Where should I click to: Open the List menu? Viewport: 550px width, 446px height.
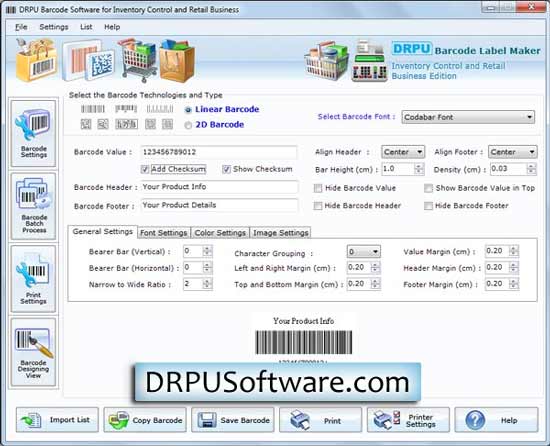point(86,27)
